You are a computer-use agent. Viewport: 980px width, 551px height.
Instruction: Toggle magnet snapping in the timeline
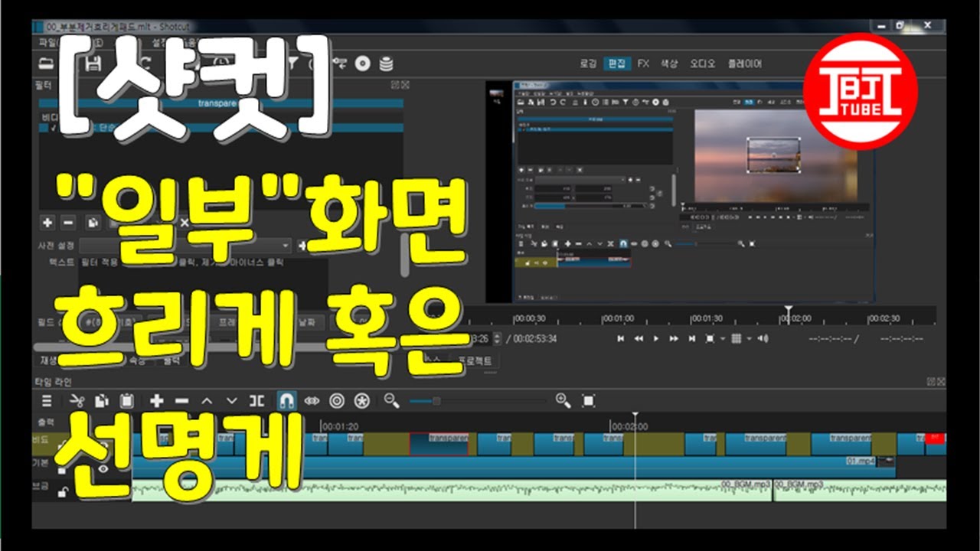click(x=286, y=400)
